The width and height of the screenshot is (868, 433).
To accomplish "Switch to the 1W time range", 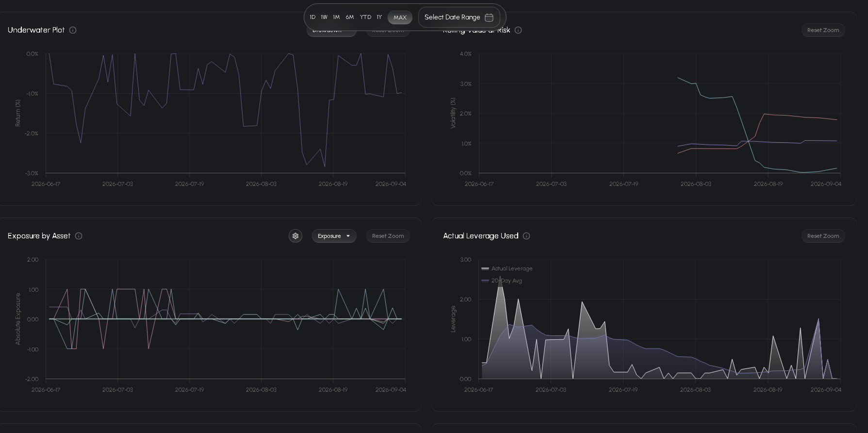I will click(x=324, y=17).
